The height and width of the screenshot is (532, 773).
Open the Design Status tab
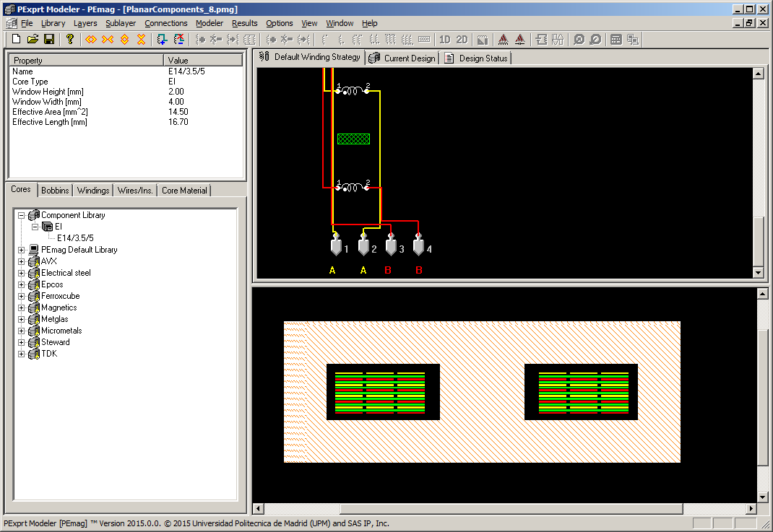click(x=477, y=58)
